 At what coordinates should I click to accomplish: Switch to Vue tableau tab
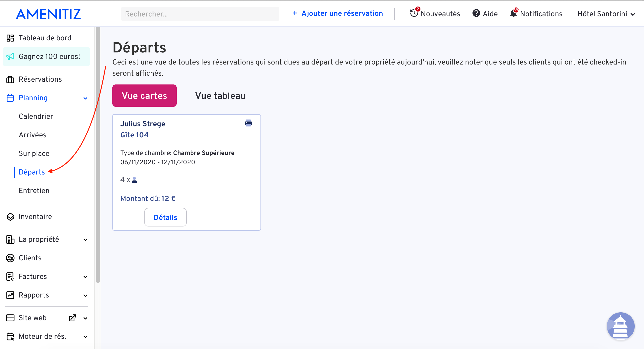(220, 96)
